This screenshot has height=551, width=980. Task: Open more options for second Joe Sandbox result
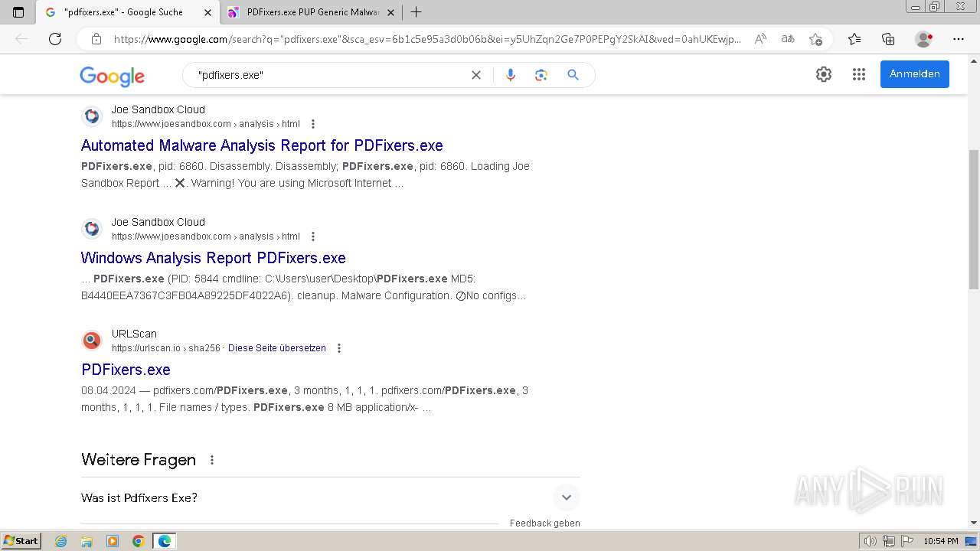(312, 236)
